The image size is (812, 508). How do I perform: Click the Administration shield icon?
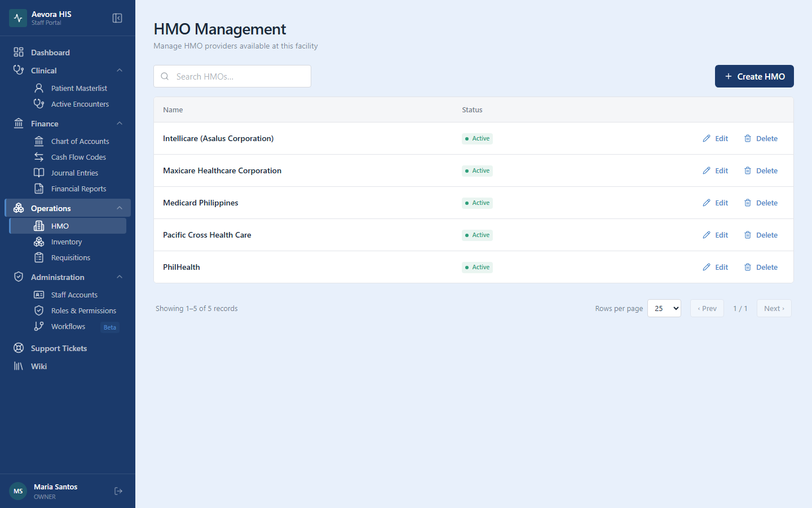pos(19,277)
